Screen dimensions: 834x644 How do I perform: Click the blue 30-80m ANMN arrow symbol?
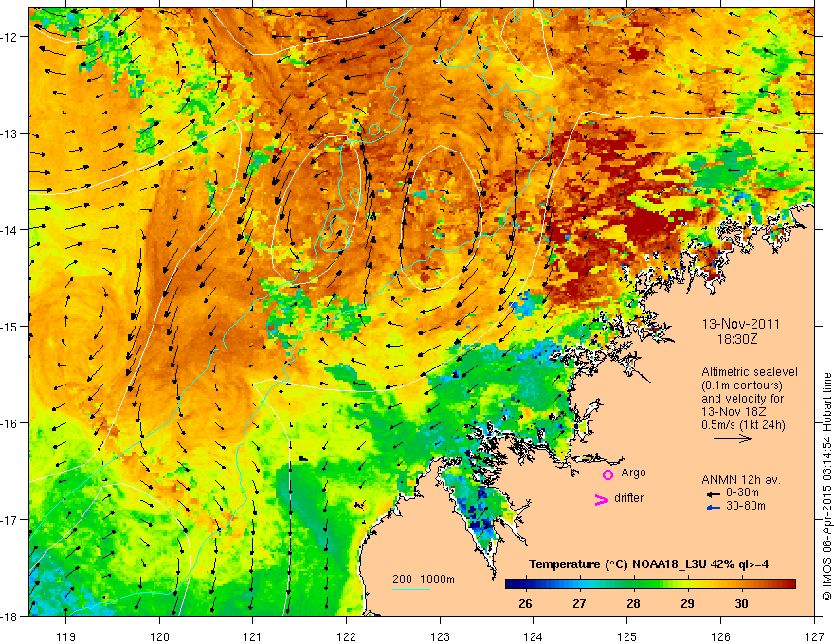point(713,508)
